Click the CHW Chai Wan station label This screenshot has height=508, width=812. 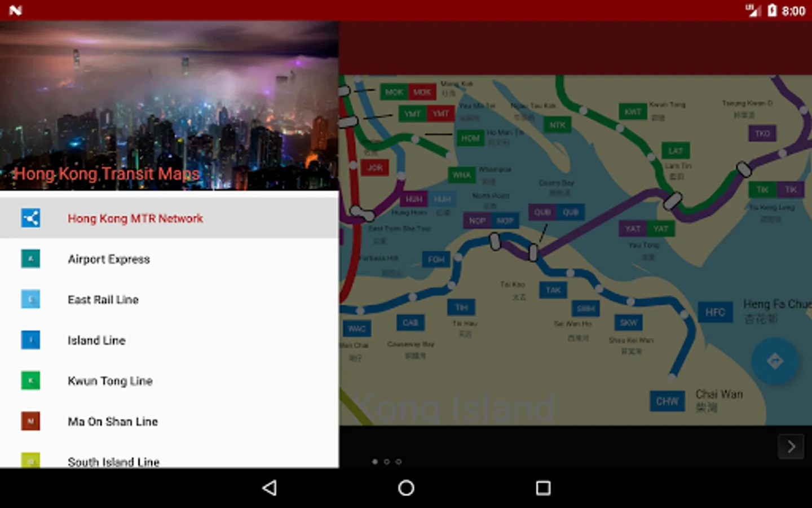pyautogui.click(x=667, y=401)
